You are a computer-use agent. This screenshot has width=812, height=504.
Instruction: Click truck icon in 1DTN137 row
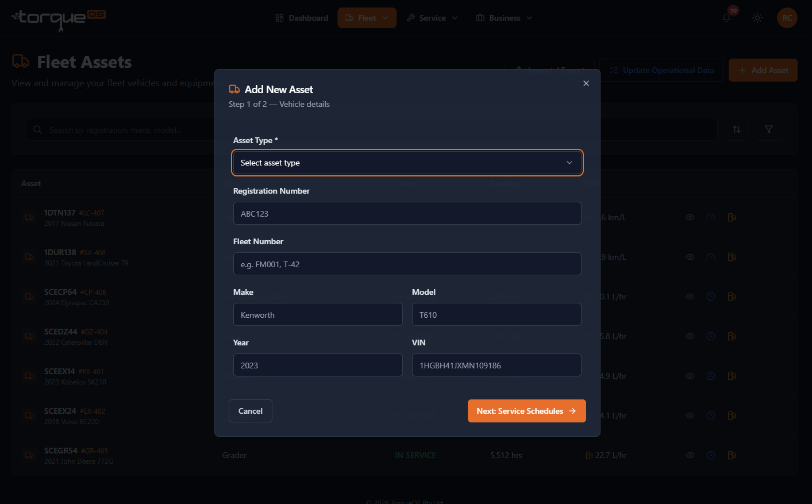29,217
